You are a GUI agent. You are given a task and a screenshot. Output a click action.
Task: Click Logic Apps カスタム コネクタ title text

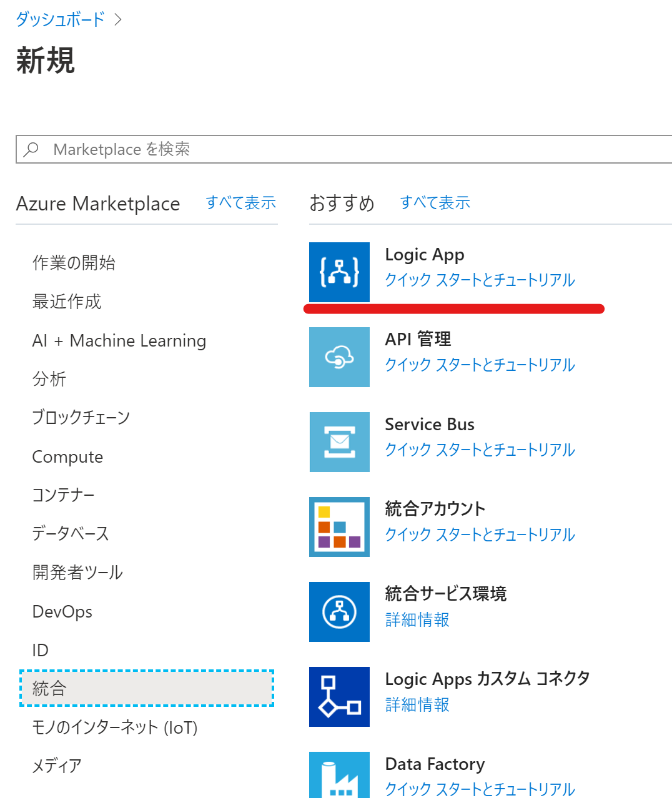pos(488,679)
